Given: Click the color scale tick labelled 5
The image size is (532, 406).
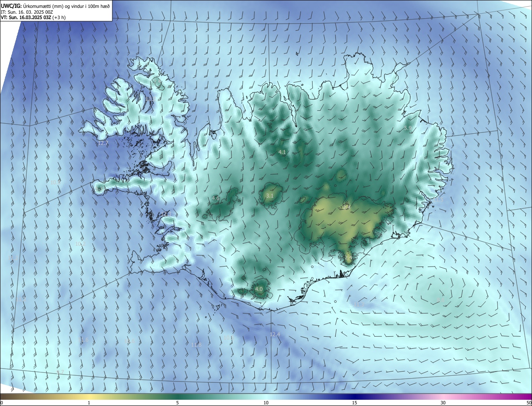Looking at the screenshot, I should (177, 403).
